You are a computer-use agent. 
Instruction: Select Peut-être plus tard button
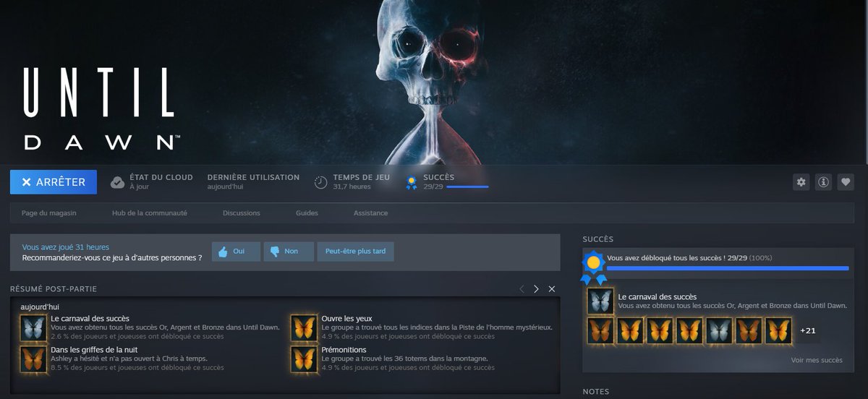pyautogui.click(x=356, y=252)
